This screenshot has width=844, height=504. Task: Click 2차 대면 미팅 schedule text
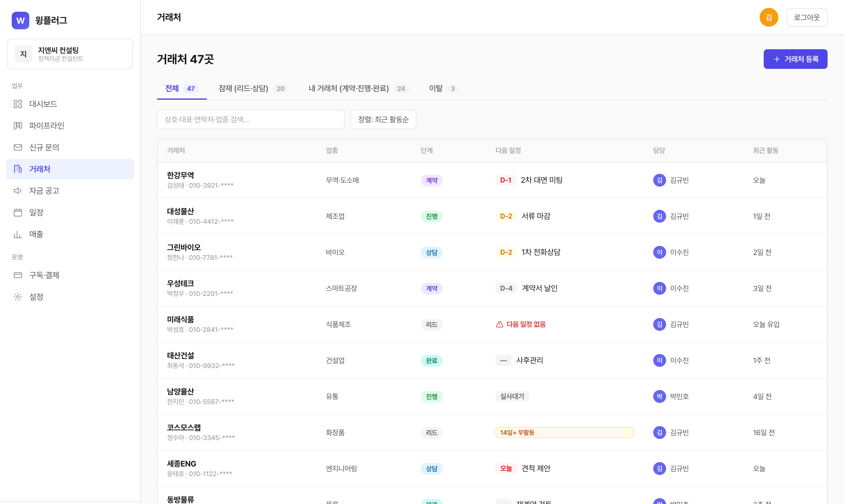[541, 180]
